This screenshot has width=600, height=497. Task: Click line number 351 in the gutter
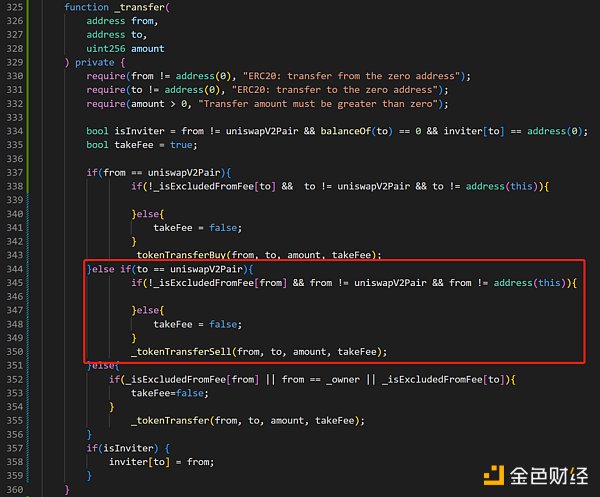click(15, 365)
